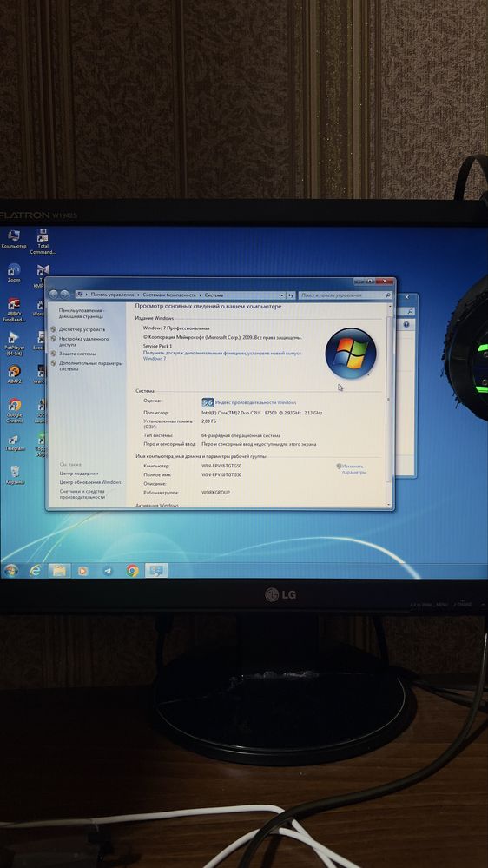
Task: Open Центр поддержки link
Action: coord(79,474)
